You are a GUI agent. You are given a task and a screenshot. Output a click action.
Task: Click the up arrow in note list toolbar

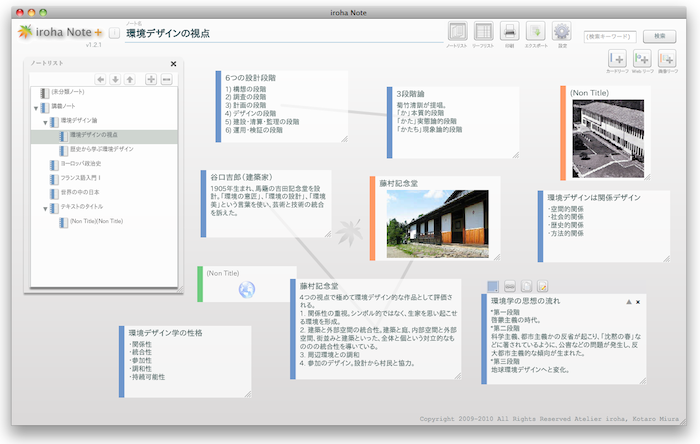[130, 79]
